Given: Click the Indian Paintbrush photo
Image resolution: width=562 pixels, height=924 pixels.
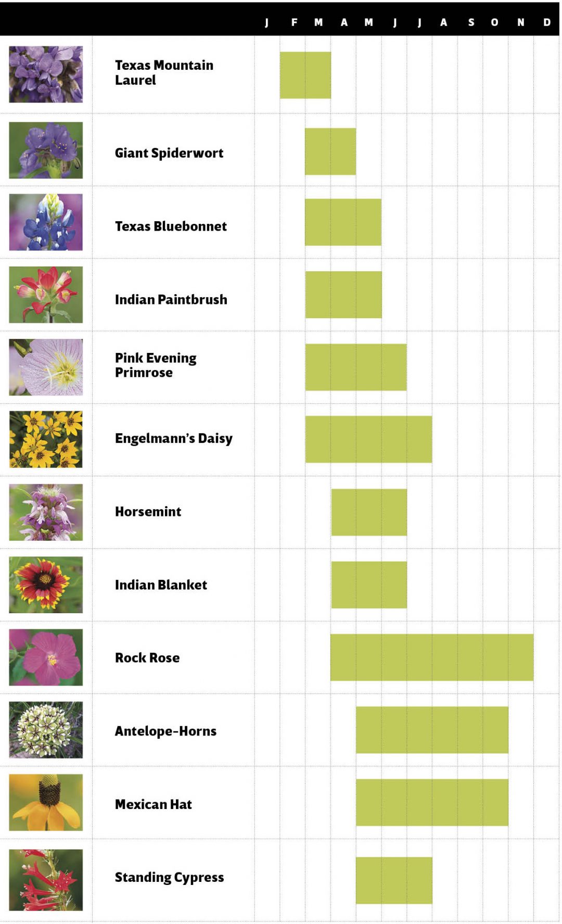Looking at the screenshot, I should (x=46, y=295).
